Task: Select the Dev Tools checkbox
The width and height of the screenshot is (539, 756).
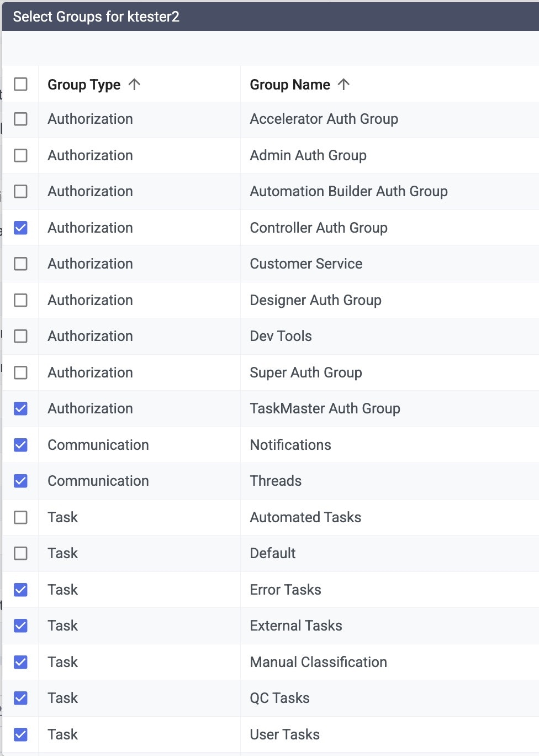Action: click(20, 336)
